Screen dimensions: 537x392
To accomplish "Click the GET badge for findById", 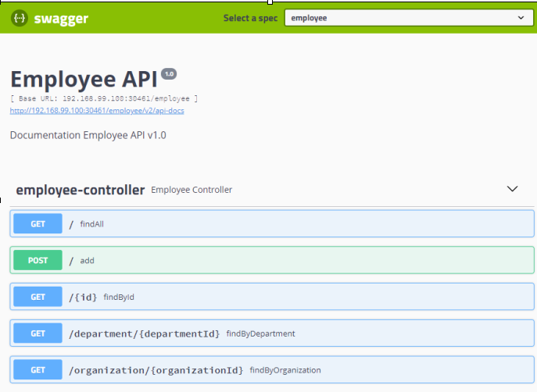I will pyautogui.click(x=38, y=297).
